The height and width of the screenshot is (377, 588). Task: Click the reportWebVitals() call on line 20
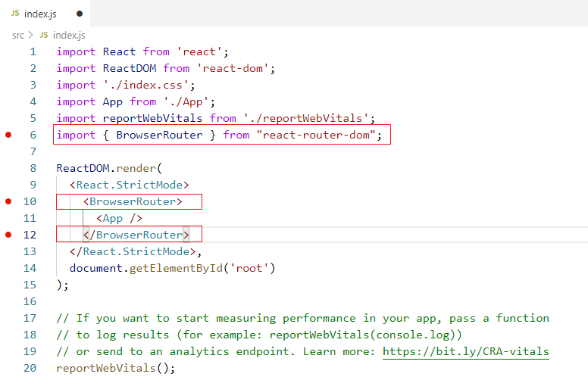pos(115,368)
